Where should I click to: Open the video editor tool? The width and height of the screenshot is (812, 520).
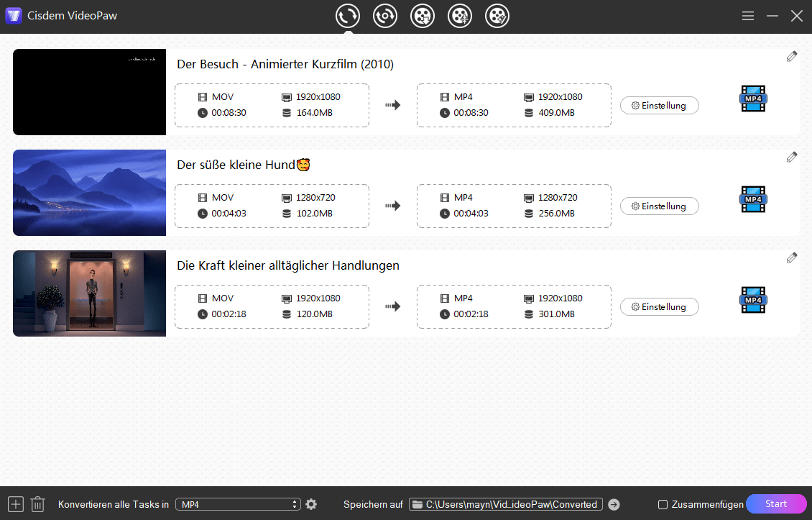point(497,15)
